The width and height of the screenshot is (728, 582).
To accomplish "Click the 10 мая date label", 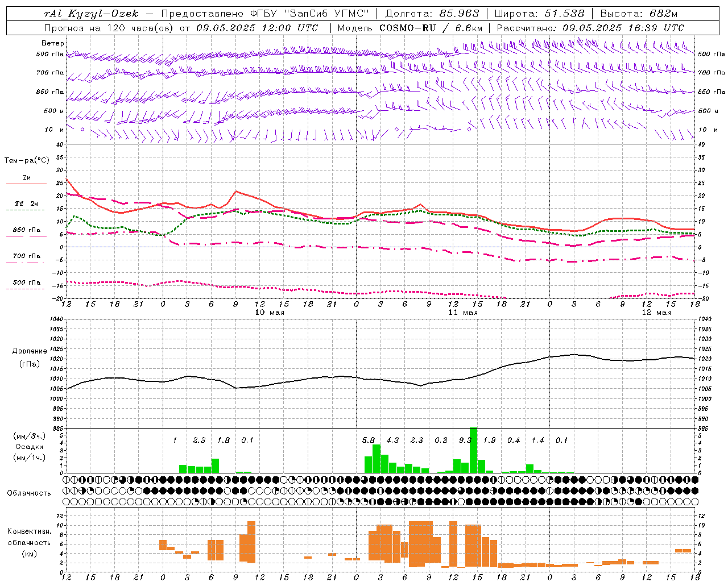I will [x=270, y=313].
